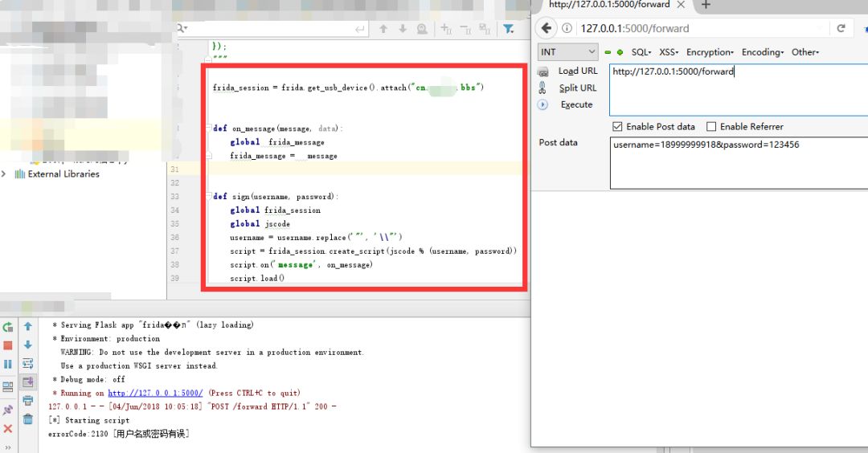Open the INT dropdown in HackBar

(x=568, y=52)
